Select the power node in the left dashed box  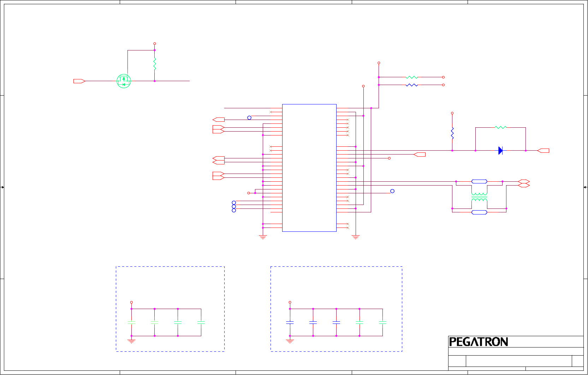131,302
